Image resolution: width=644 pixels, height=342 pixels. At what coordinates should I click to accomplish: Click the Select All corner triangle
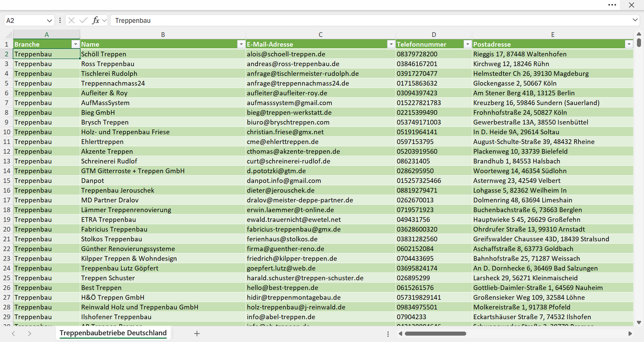[8, 35]
